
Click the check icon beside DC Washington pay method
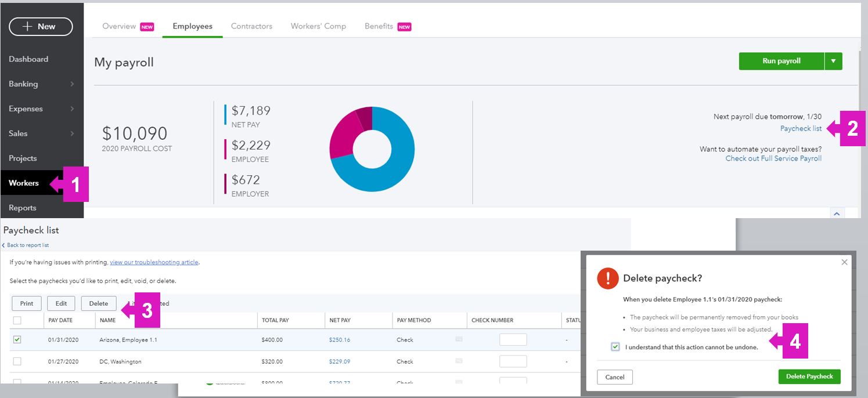459,361
